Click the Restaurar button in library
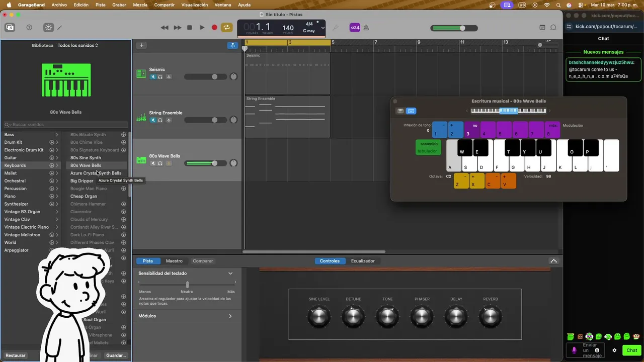Screen dimensions: 644x362 (x=16, y=355)
